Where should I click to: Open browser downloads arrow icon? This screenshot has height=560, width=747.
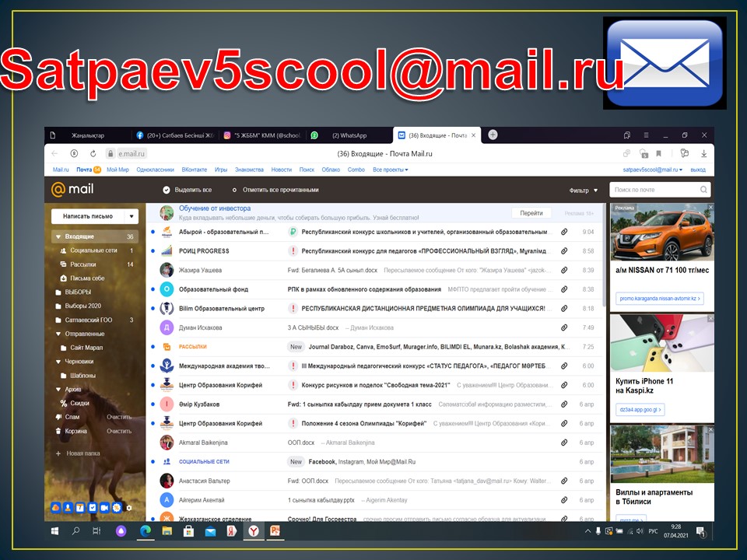click(703, 153)
